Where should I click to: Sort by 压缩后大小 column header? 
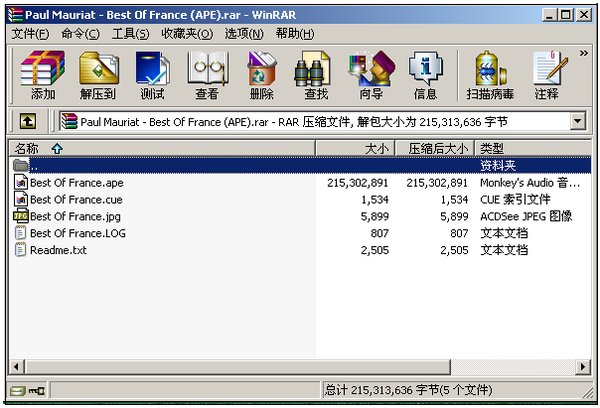pos(435,149)
